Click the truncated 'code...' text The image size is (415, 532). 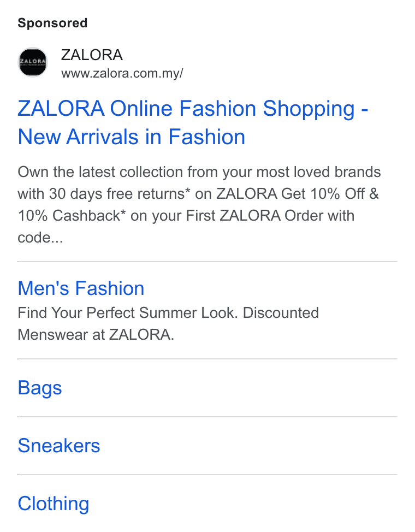tap(40, 238)
